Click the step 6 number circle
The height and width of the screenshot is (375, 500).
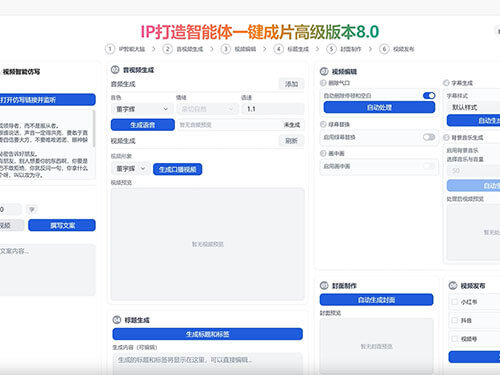384,49
